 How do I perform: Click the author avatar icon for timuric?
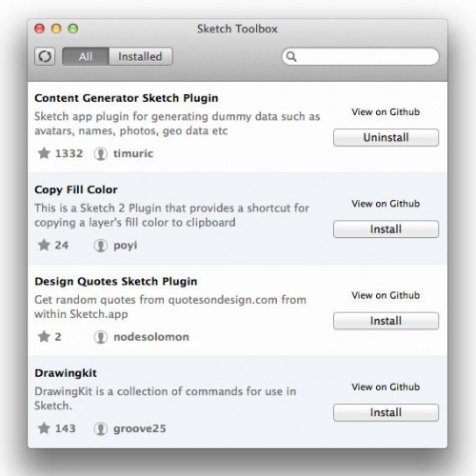click(101, 154)
